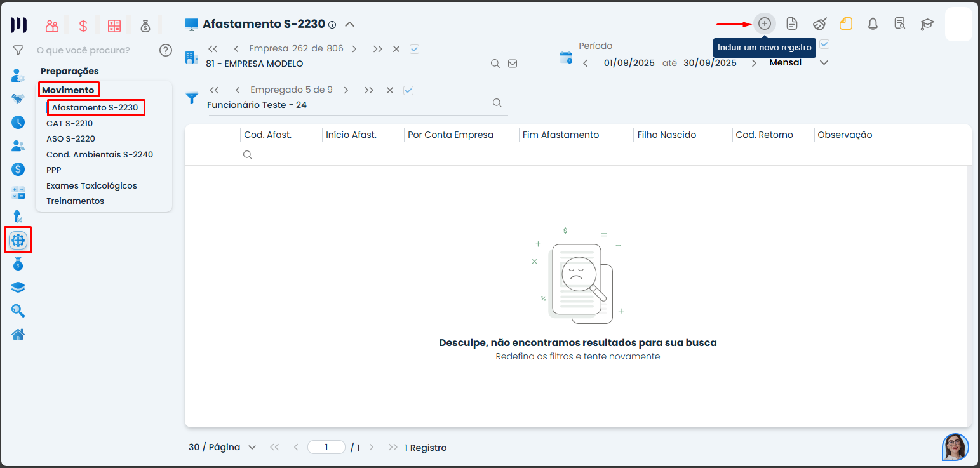Toggle the checkbox above Período selector
980x468 pixels.
click(824, 44)
